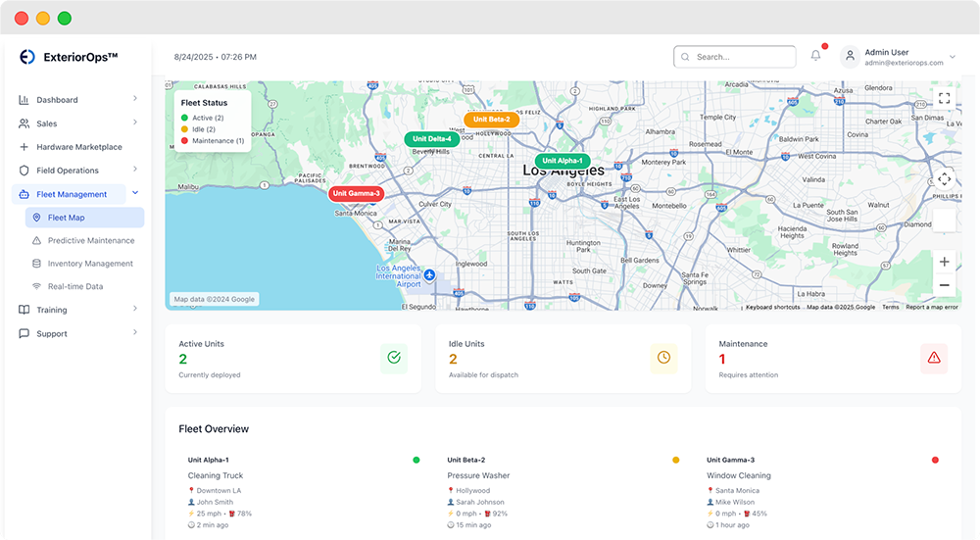
Task: Click the map zoom in plus button
Action: pyautogui.click(x=944, y=262)
